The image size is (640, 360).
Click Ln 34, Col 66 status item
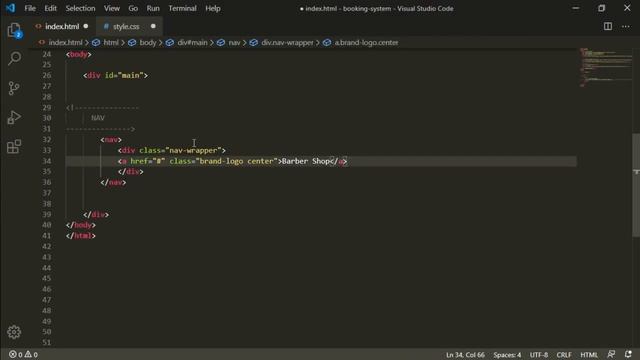click(465, 355)
